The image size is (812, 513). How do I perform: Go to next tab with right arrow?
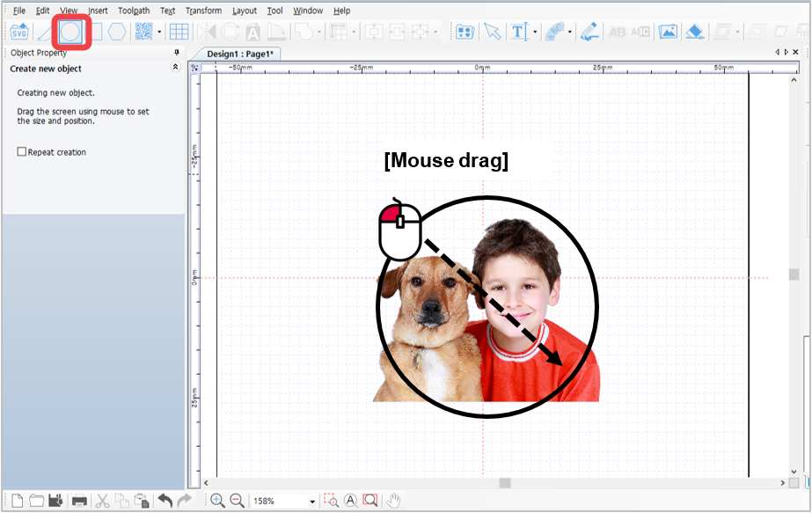786,52
